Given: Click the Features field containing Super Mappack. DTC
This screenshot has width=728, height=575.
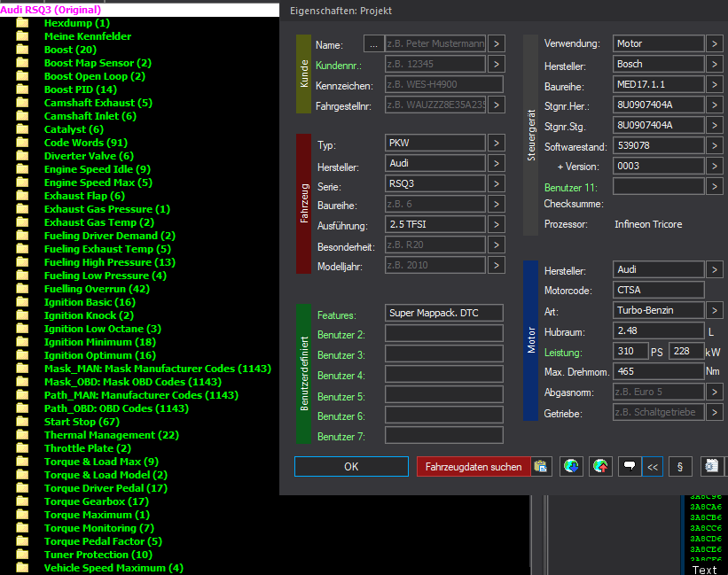Looking at the screenshot, I should [444, 313].
